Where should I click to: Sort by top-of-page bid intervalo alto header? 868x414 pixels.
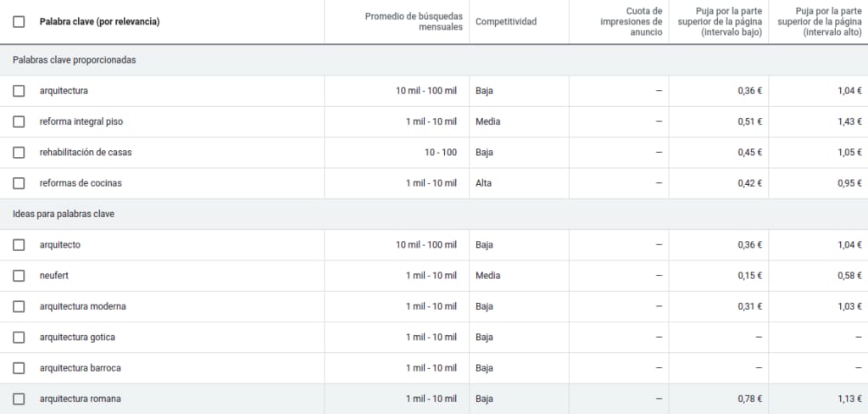820,21
